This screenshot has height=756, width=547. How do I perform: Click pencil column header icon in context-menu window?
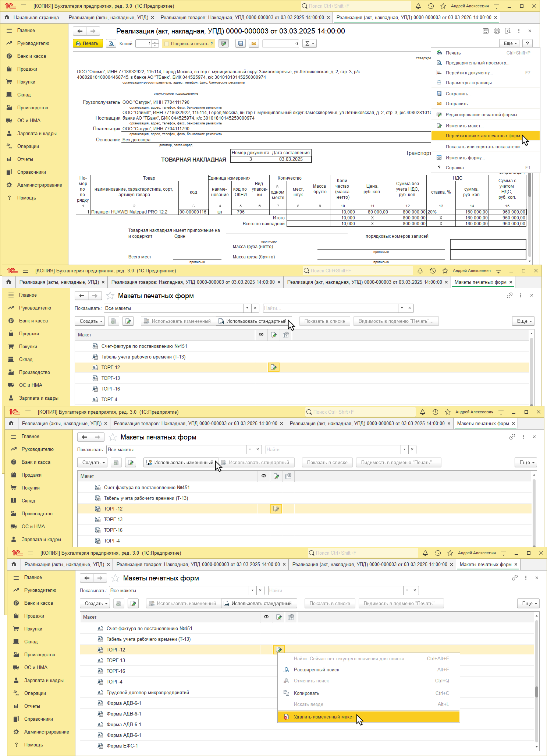coord(279,617)
